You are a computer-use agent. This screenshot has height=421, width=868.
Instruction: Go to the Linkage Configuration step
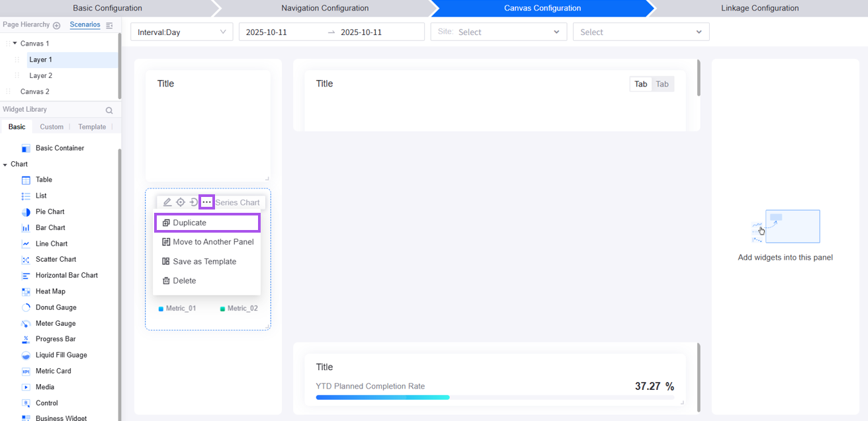pyautogui.click(x=759, y=8)
